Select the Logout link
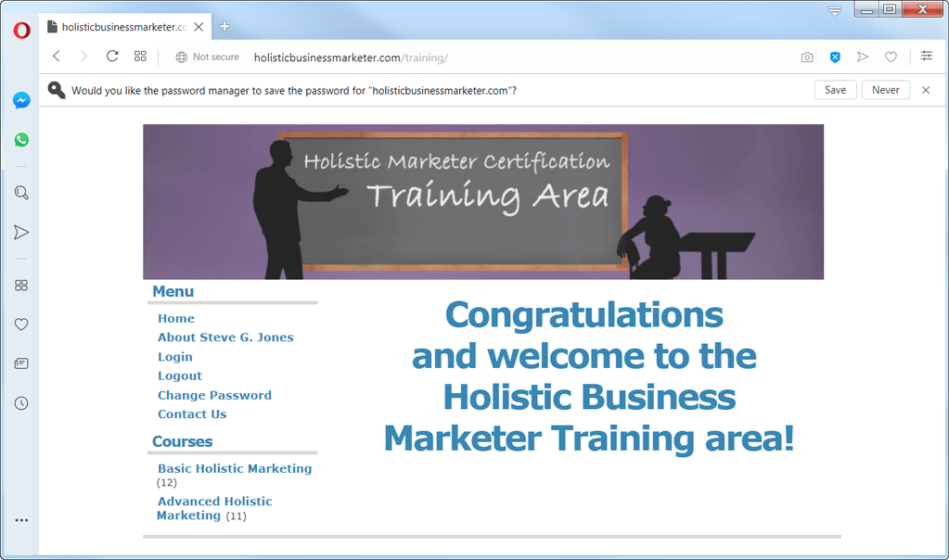This screenshot has height=560, width=949. pyautogui.click(x=180, y=376)
